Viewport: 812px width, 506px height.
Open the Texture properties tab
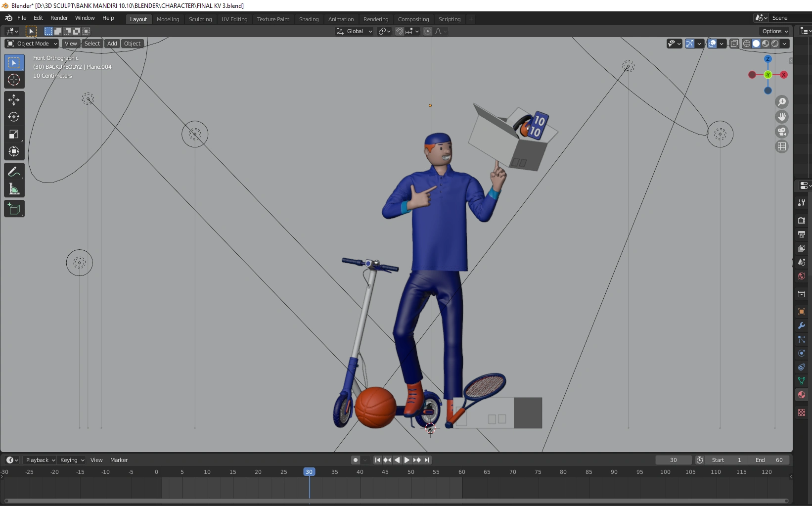[802, 413]
